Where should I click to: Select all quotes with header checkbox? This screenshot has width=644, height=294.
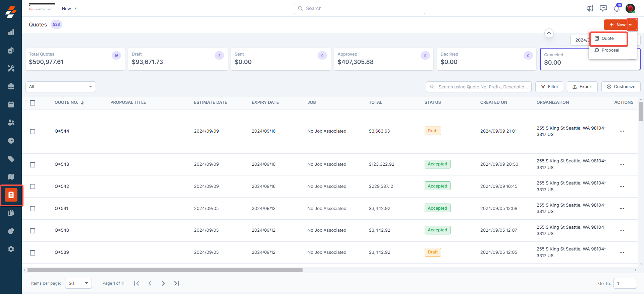[33, 103]
